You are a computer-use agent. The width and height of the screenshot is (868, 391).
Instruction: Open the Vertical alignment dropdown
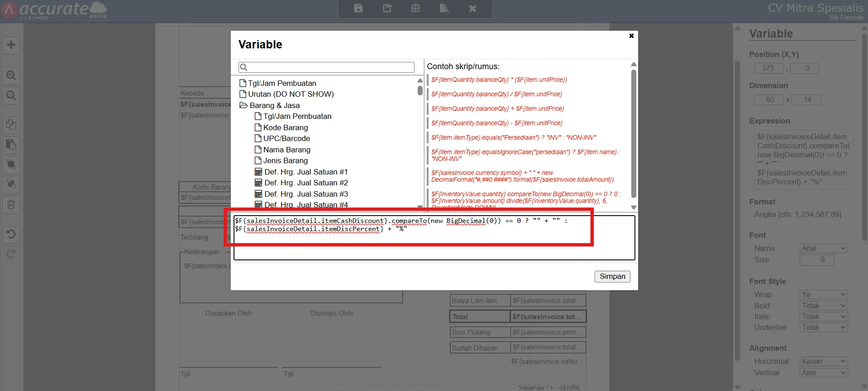[824, 372]
